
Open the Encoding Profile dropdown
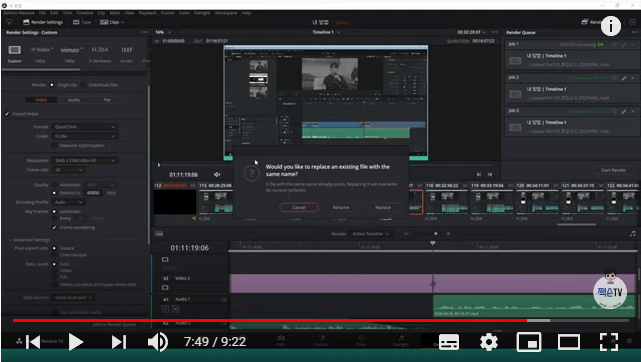pyautogui.click(x=68, y=202)
